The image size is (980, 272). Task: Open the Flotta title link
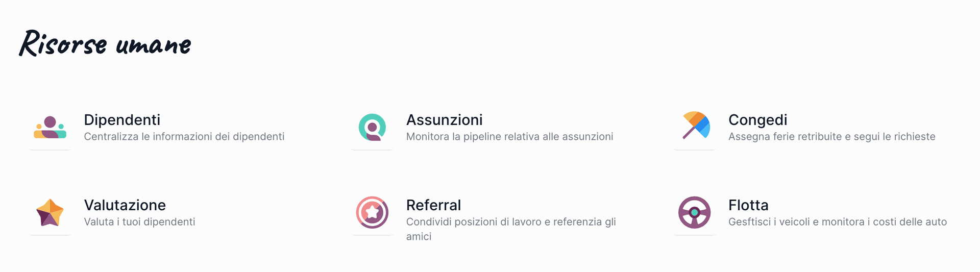(x=748, y=205)
